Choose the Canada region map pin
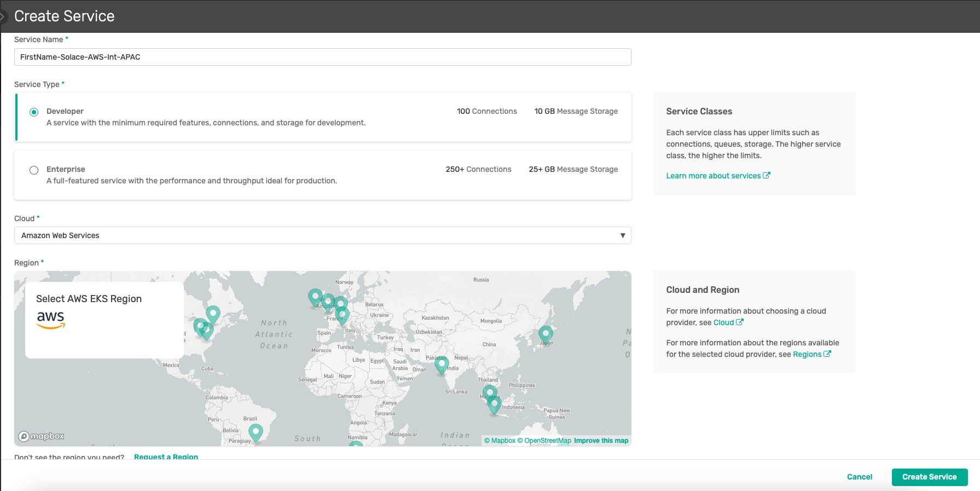The height and width of the screenshot is (491, 980). click(213, 313)
